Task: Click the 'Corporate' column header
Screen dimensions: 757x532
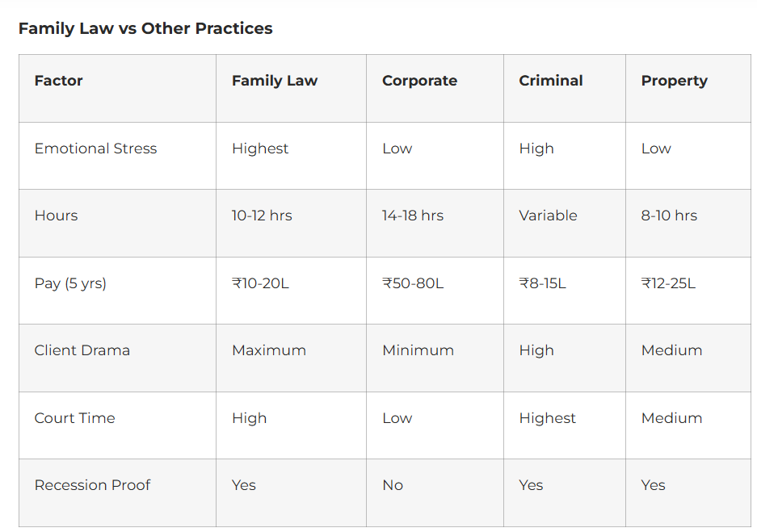Action: click(x=419, y=81)
